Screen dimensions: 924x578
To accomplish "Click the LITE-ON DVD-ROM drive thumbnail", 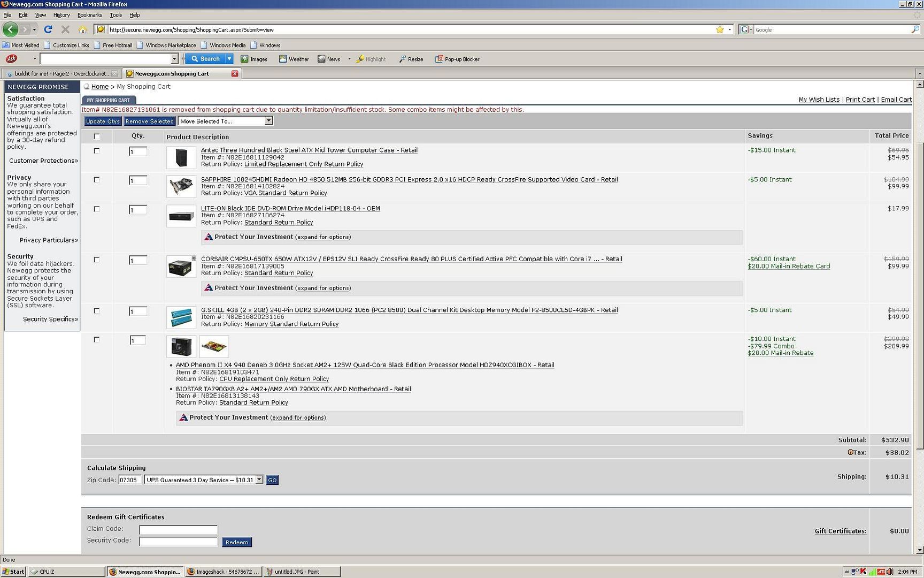I will (181, 216).
